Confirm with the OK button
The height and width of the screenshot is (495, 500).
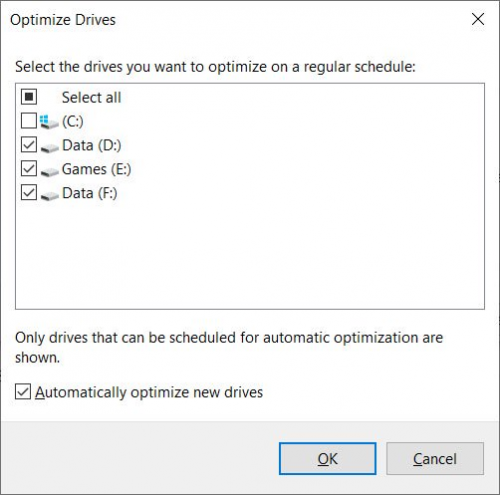[328, 459]
